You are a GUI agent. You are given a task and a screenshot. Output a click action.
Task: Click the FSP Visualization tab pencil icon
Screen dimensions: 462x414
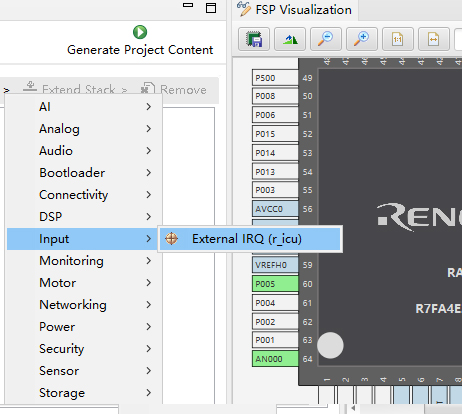pos(244,9)
